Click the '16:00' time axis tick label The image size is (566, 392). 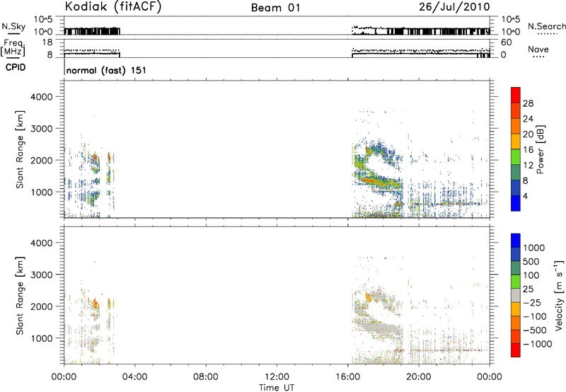(x=347, y=377)
